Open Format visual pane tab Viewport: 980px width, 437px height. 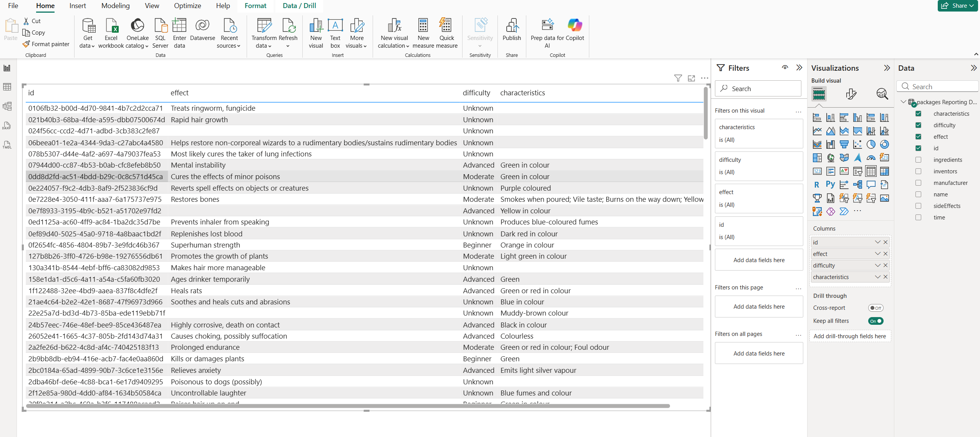pyautogui.click(x=851, y=94)
